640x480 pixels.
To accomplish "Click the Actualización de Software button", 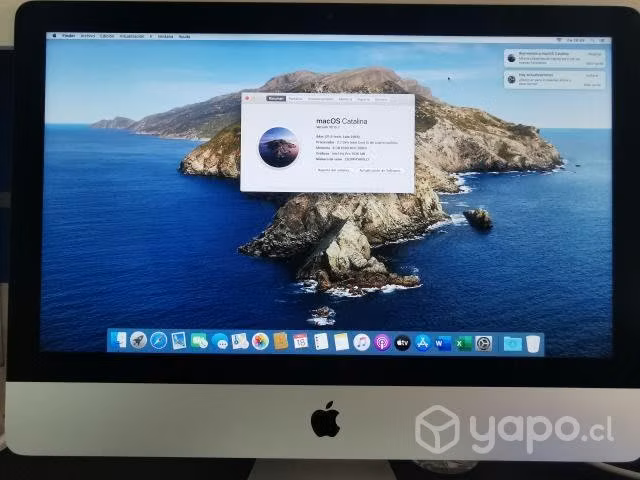I will pos(380,170).
